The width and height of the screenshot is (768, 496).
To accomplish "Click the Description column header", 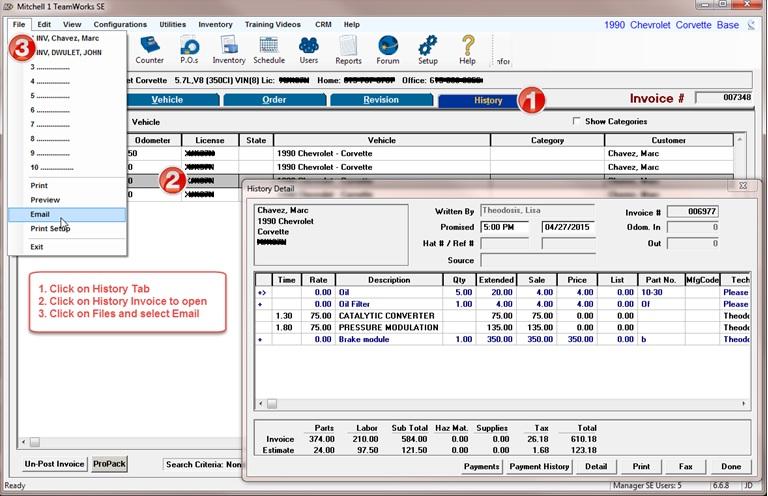I will (x=389, y=280).
